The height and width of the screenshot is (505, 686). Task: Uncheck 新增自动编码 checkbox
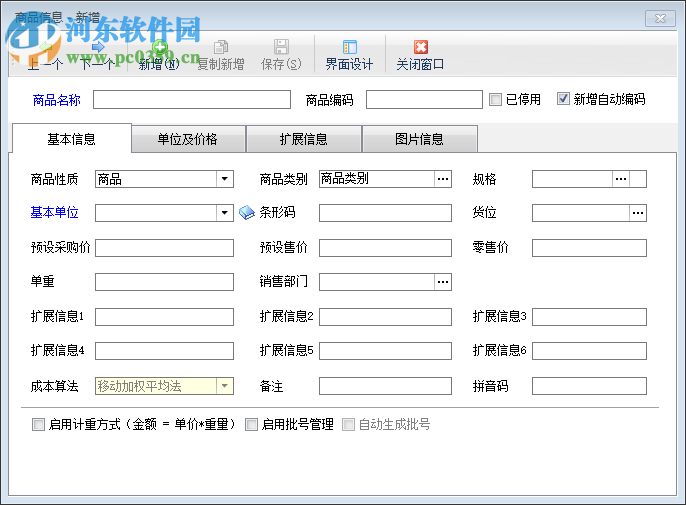[563, 99]
